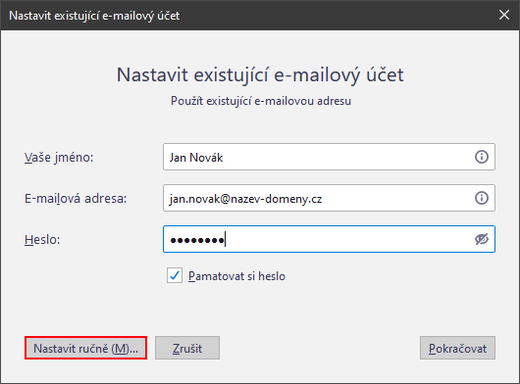Image resolution: width=520 pixels, height=384 pixels.
Task: Click the Použít existující e-mailovou adresu subtitle
Action: [x=261, y=101]
